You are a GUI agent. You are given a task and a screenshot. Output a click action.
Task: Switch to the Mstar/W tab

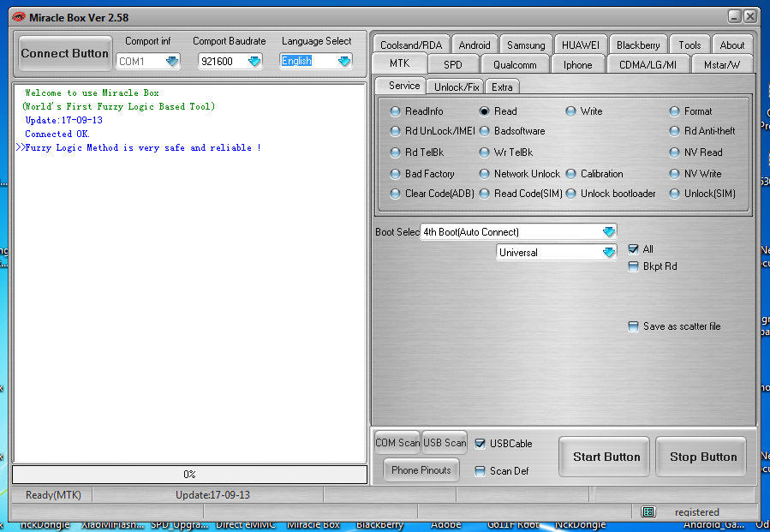click(722, 64)
